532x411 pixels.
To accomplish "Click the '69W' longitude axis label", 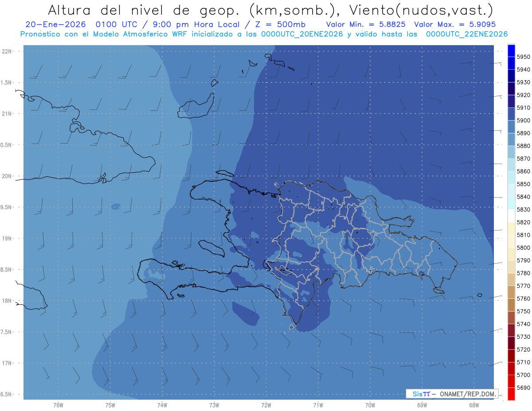I will [422, 405].
